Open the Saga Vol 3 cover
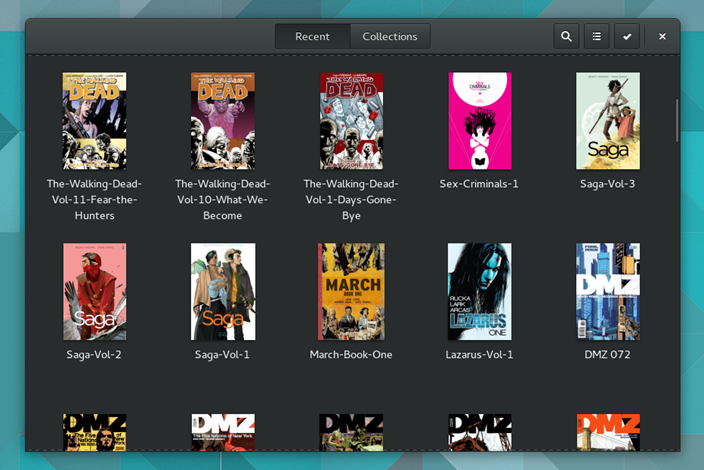704x470 pixels. (608, 121)
